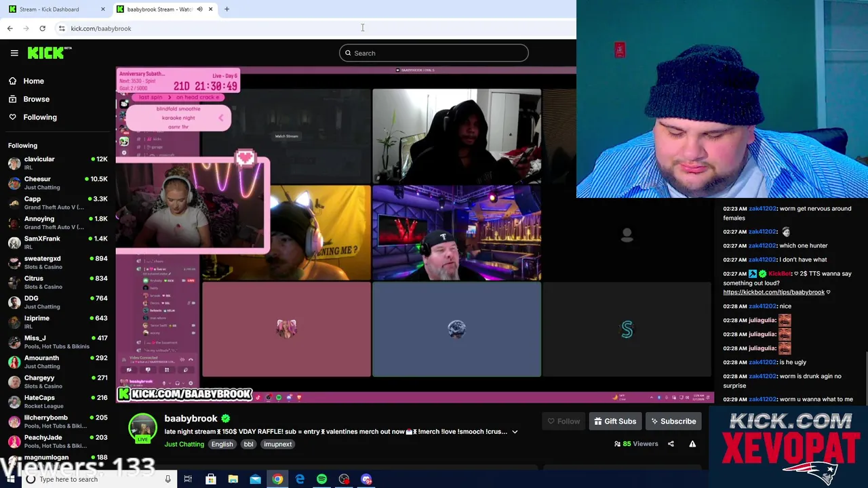Open followed channel SamXFrank

coord(58,243)
